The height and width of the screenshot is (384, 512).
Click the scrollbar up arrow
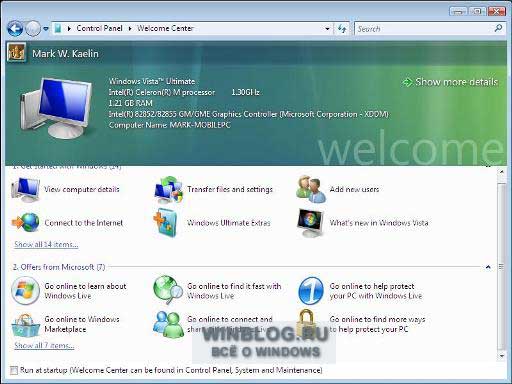pos(501,172)
